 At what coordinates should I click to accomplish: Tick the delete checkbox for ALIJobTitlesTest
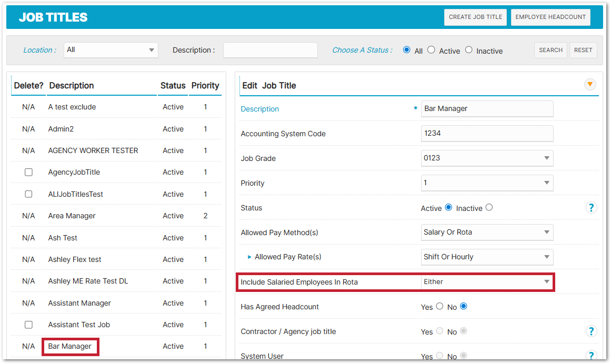tap(28, 194)
